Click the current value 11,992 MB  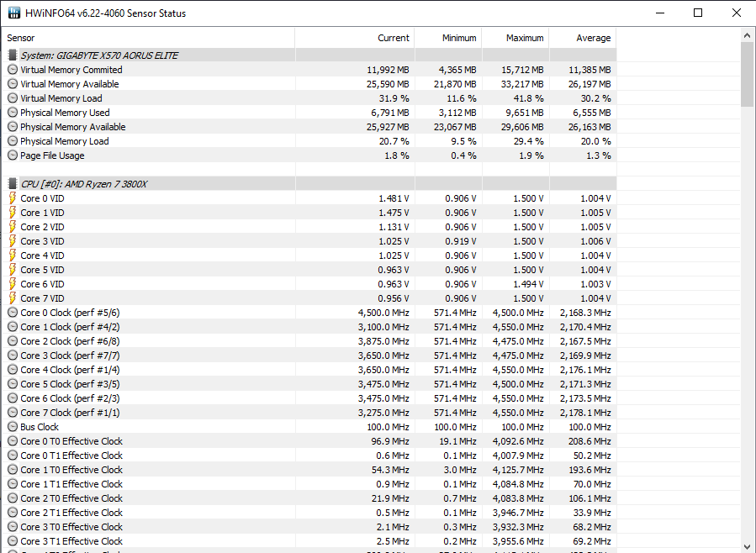389,70
